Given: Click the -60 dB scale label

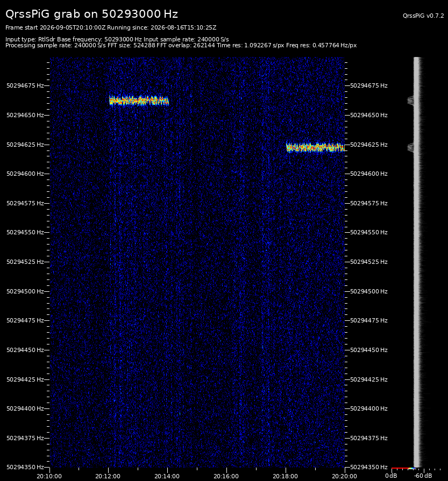Looking at the screenshot, I should point(423,476).
